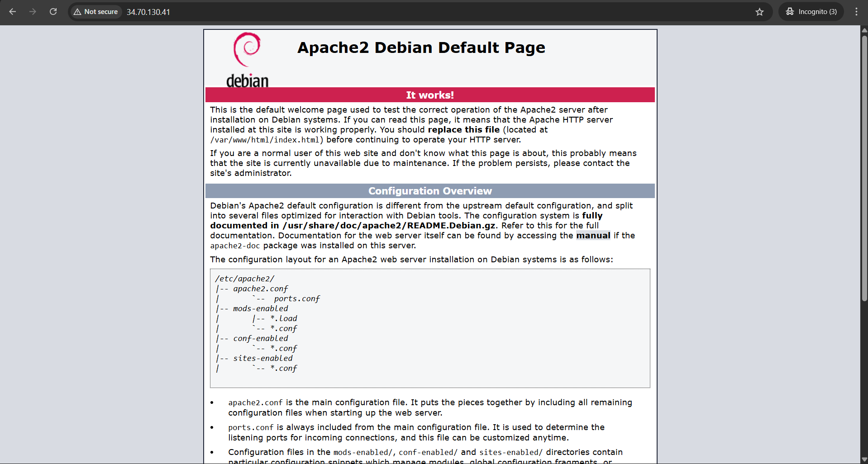Click the scrollbar up arrow
This screenshot has height=464, width=868.
tap(864, 30)
